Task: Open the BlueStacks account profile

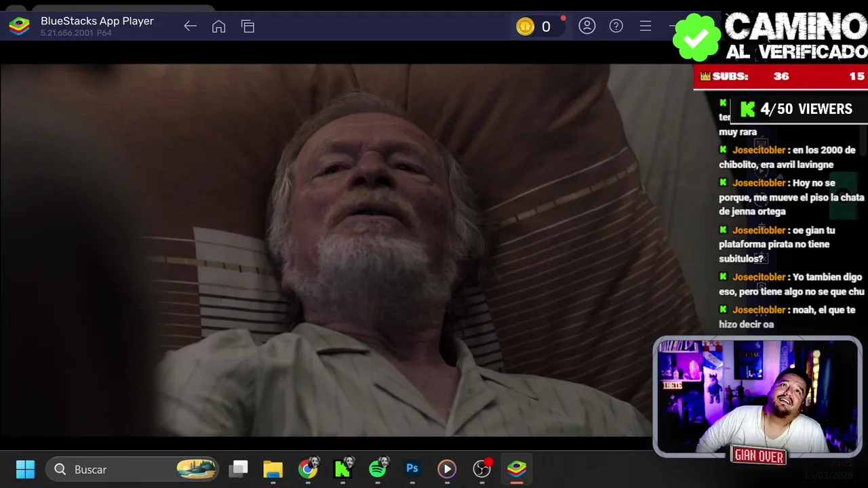Action: pos(587,26)
